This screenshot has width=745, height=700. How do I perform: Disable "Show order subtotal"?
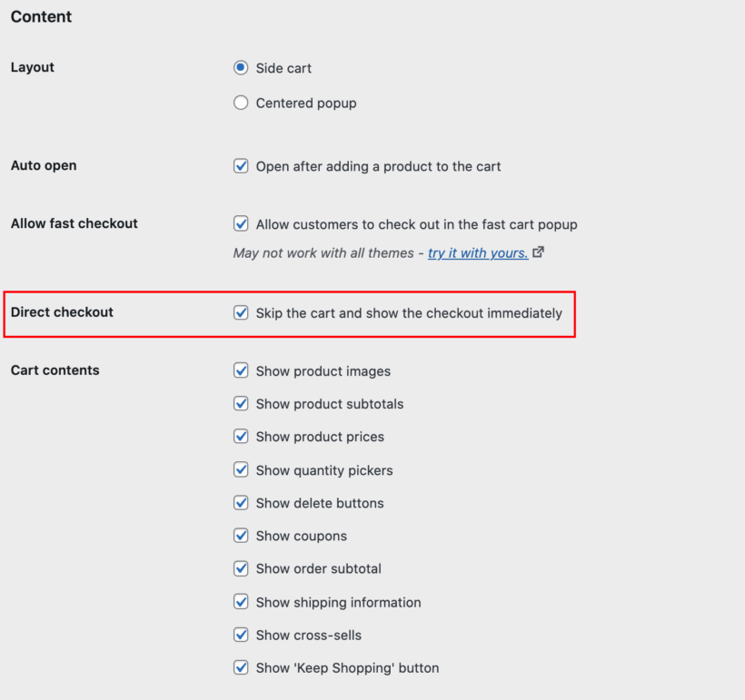pos(241,568)
